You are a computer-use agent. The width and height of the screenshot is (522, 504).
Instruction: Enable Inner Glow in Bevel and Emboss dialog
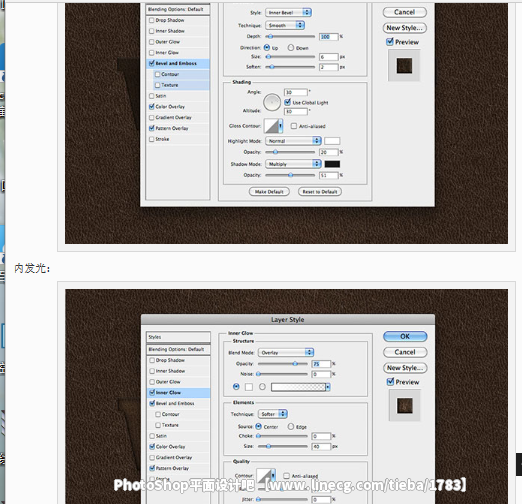(152, 53)
